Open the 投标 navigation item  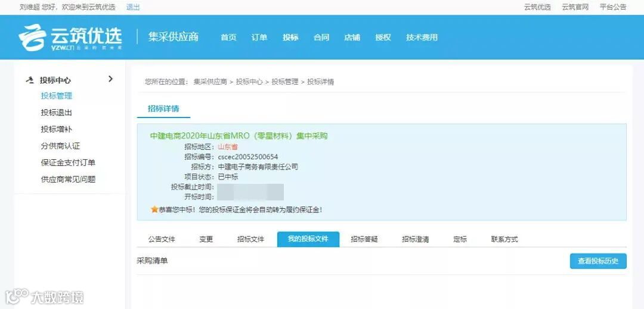pos(290,38)
